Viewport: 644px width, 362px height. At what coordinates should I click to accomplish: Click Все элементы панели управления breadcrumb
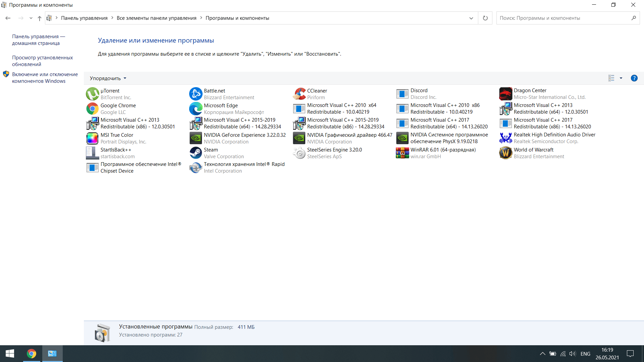click(157, 18)
